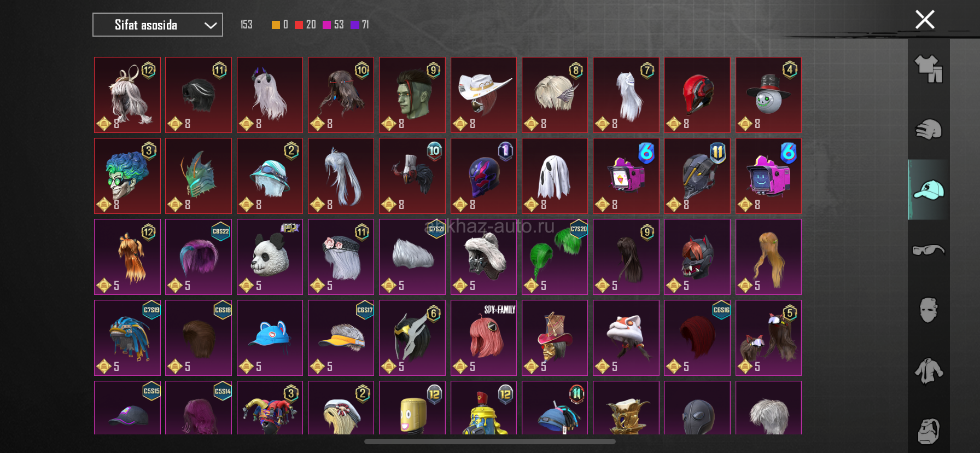Open the glasses category icon

pos(929,250)
